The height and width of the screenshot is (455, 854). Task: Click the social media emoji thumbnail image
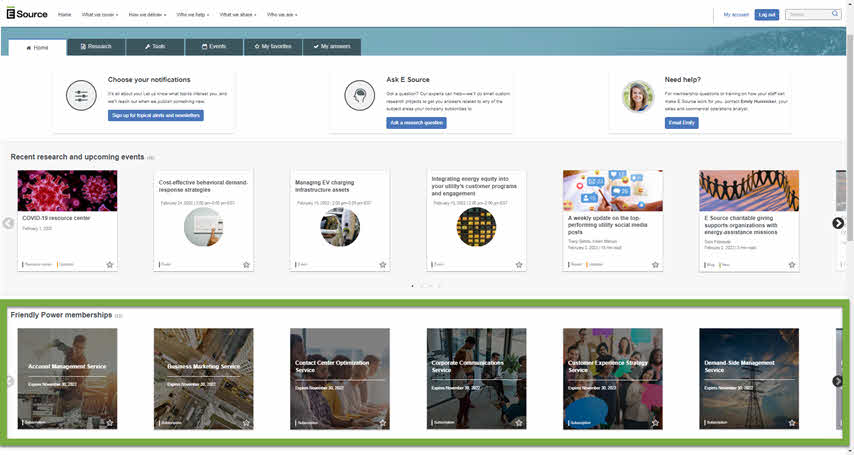(x=613, y=191)
